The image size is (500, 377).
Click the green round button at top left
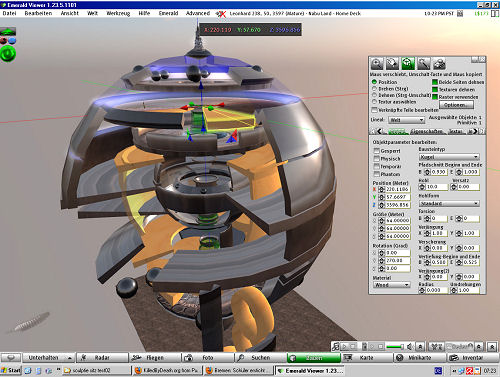(8, 54)
